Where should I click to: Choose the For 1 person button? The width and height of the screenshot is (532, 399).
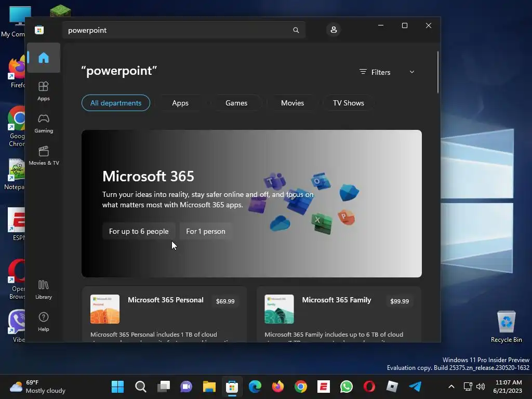(206, 231)
